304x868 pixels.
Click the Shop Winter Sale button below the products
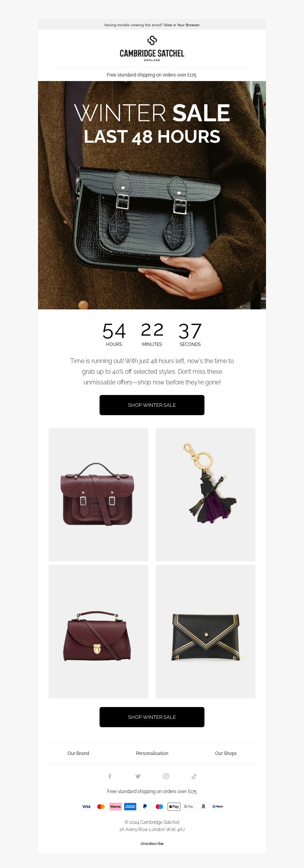152,717
